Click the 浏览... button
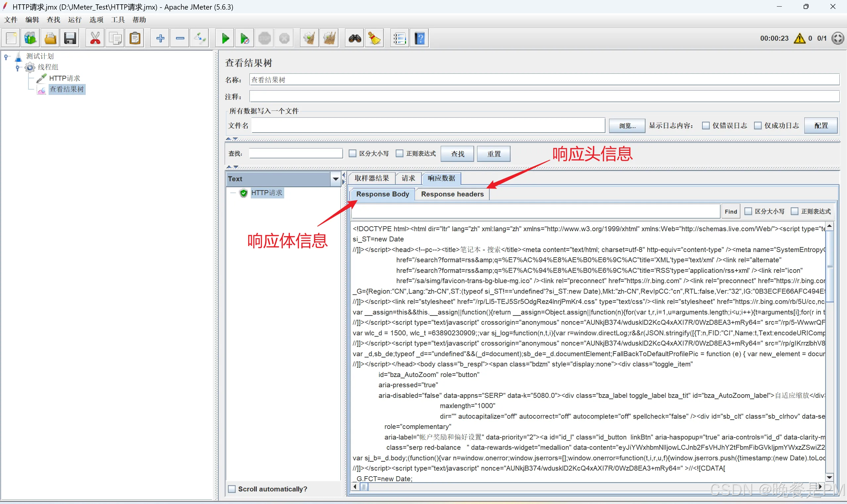The image size is (847, 504). pyautogui.click(x=627, y=126)
